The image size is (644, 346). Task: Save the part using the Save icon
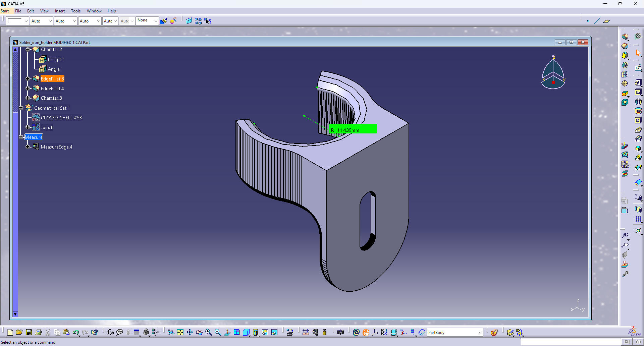29,332
